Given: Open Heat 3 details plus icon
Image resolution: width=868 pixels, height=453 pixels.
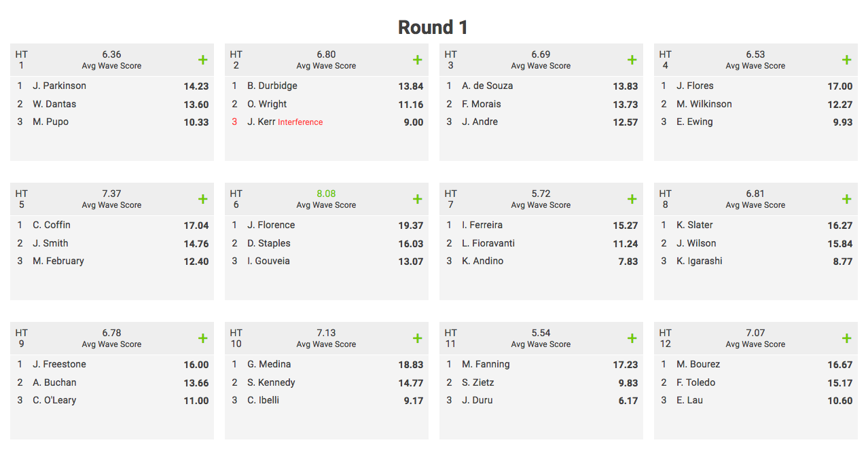Looking at the screenshot, I should [x=632, y=60].
